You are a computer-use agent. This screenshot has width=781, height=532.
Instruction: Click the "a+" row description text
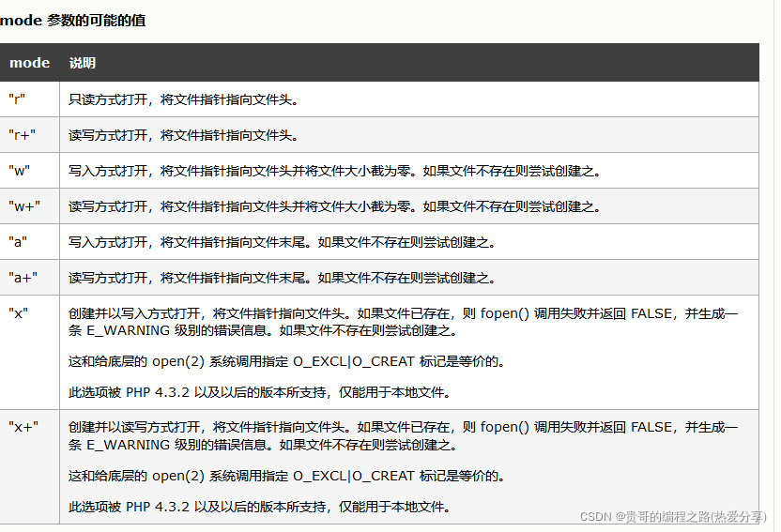click(x=283, y=278)
